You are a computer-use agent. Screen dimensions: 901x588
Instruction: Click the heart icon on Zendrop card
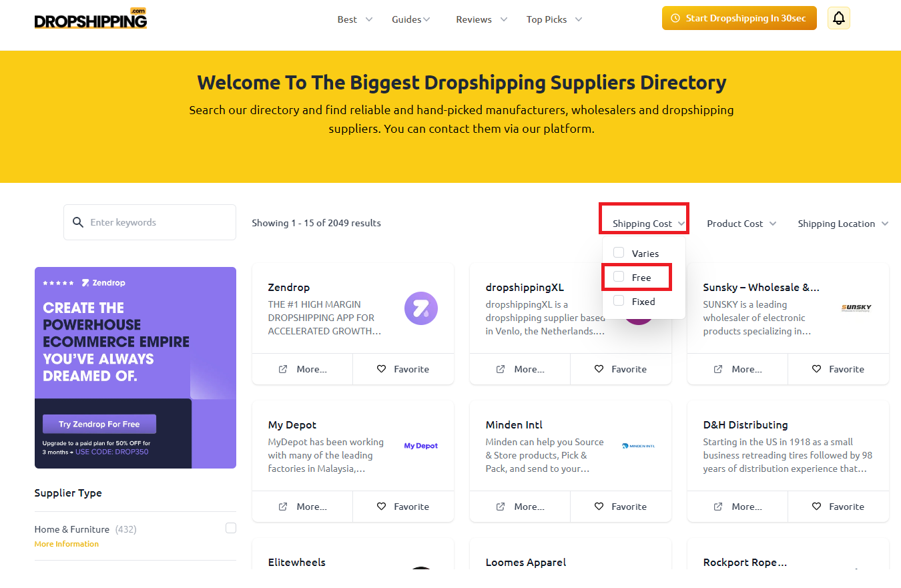pyautogui.click(x=382, y=369)
